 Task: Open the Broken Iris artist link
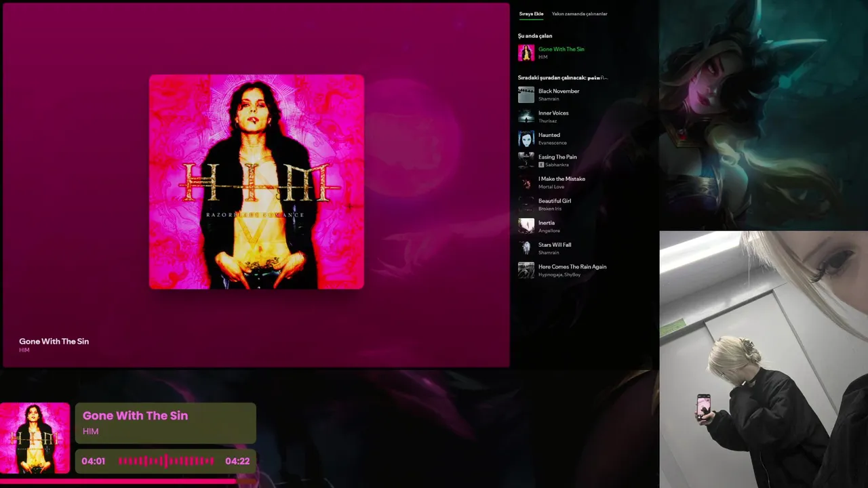pyautogui.click(x=550, y=209)
